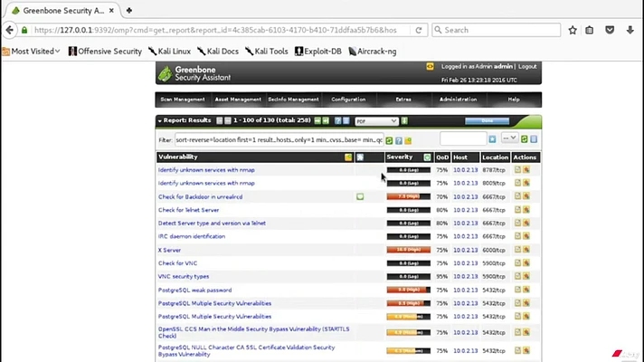Open saved filter selection dropdown

click(x=509, y=138)
